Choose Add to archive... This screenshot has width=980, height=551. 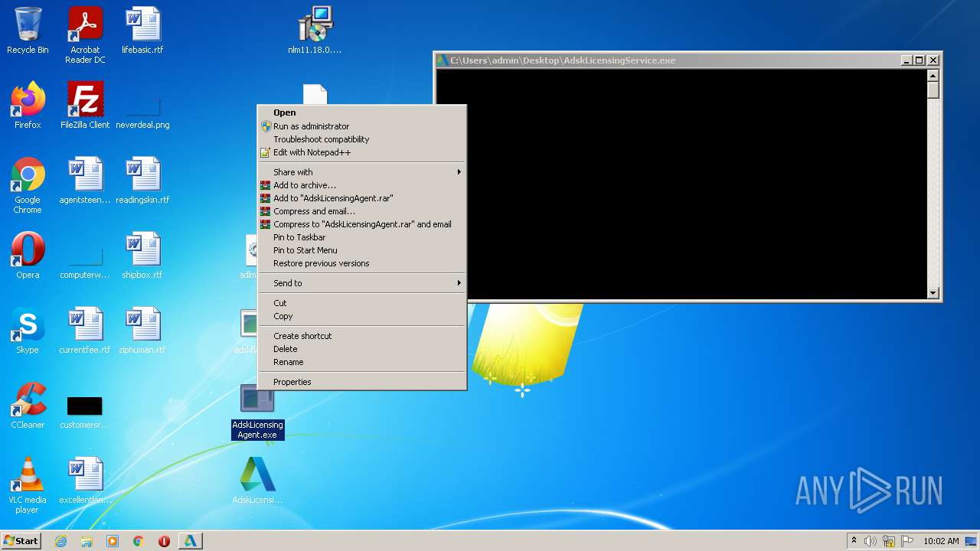362,185
